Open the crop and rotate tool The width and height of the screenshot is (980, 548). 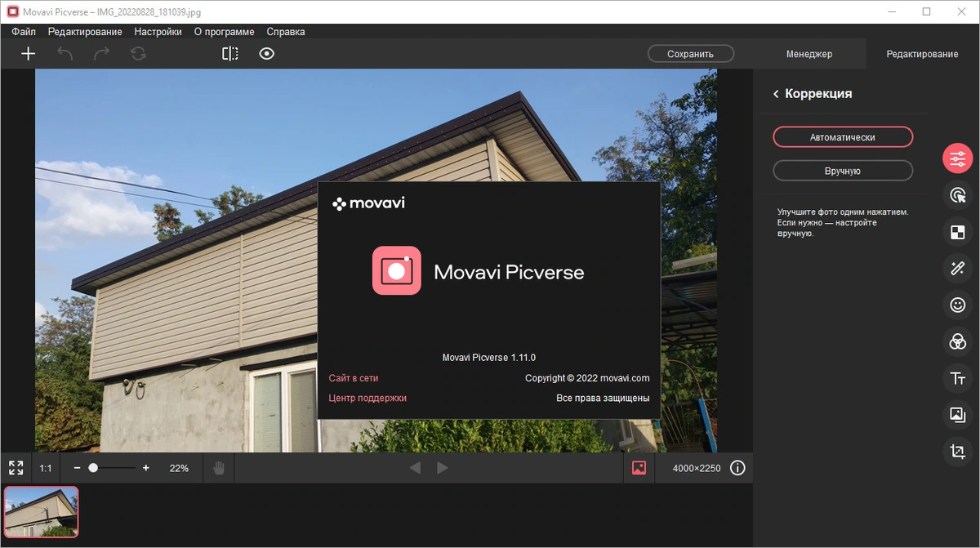click(x=958, y=451)
